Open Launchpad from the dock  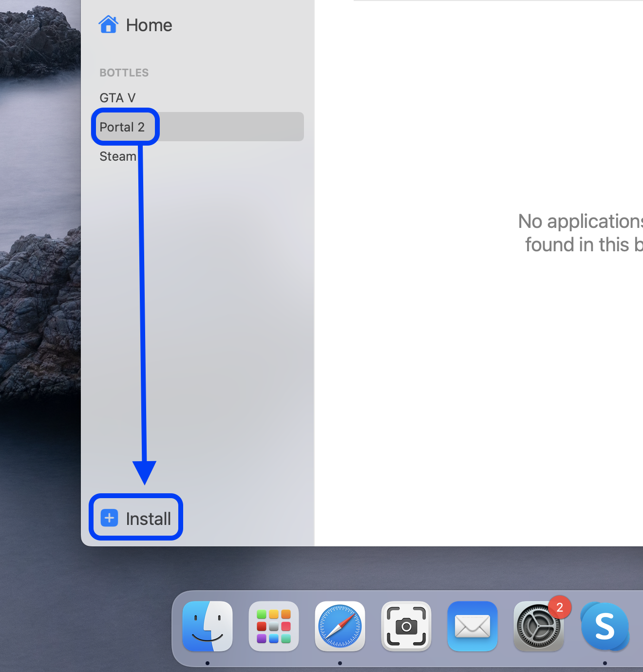point(274,626)
